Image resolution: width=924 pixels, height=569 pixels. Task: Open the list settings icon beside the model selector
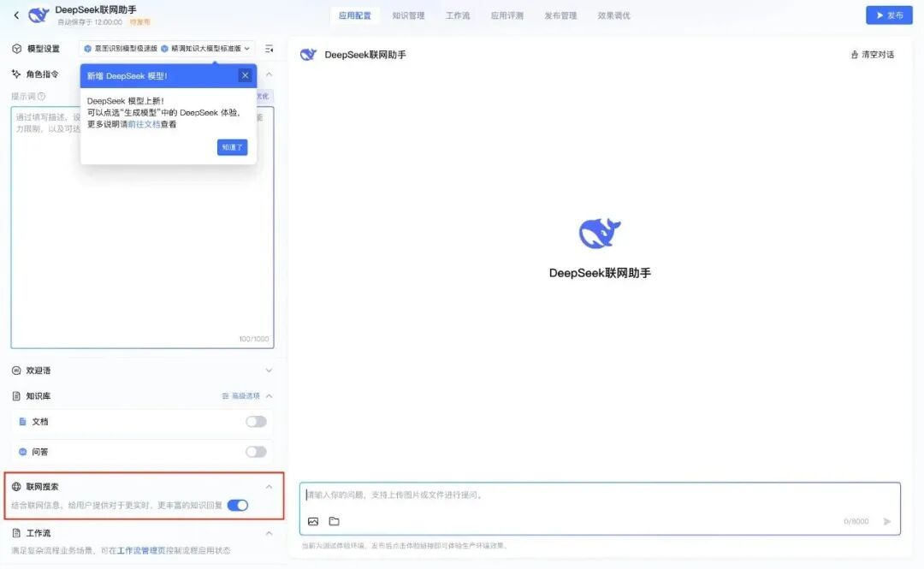[x=269, y=49]
